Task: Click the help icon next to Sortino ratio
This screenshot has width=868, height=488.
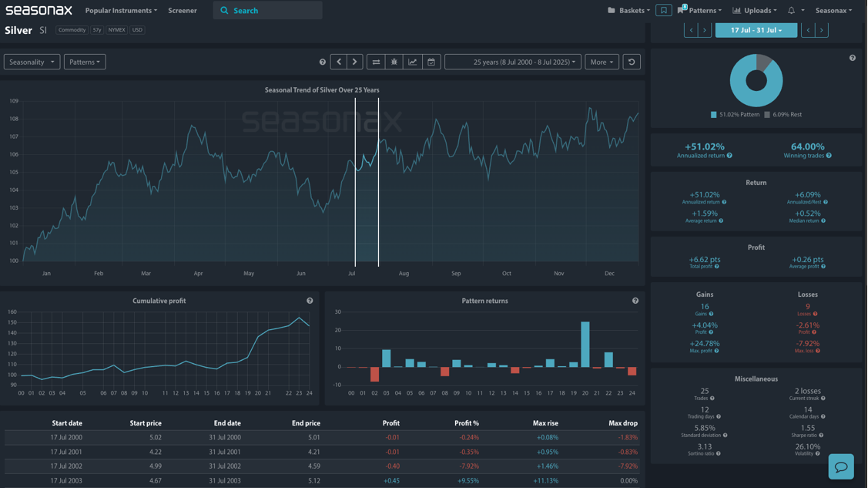Action: point(719,453)
